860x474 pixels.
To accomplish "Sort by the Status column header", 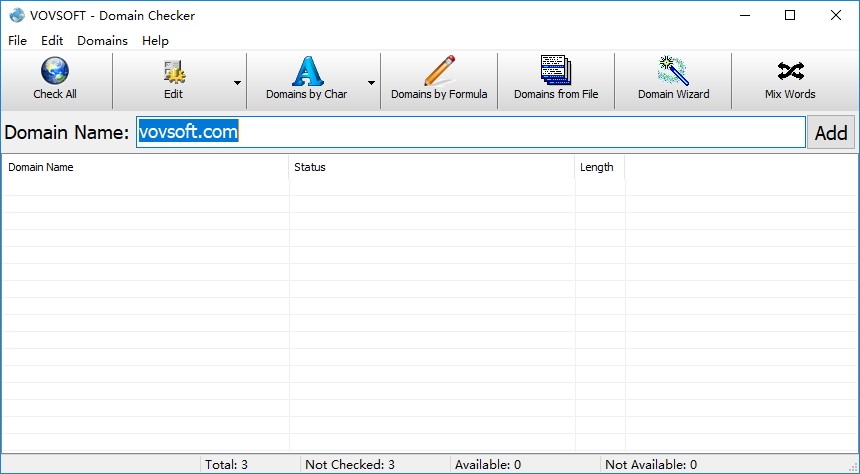I will [x=432, y=167].
